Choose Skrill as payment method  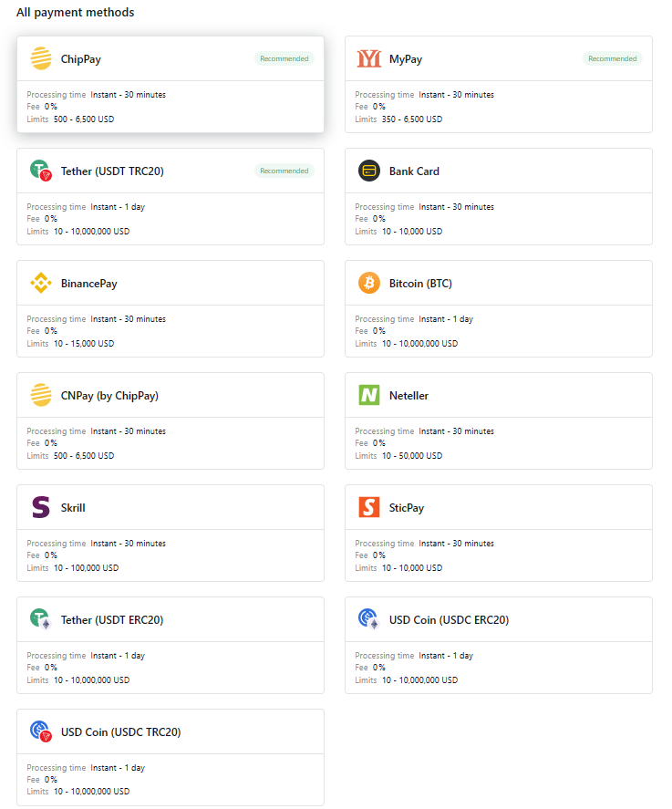(171, 533)
